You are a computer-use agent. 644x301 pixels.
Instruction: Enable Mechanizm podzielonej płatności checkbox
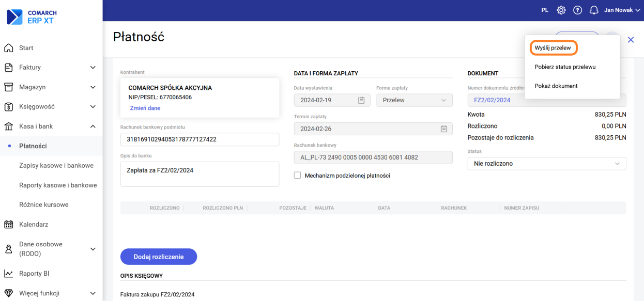click(x=297, y=176)
